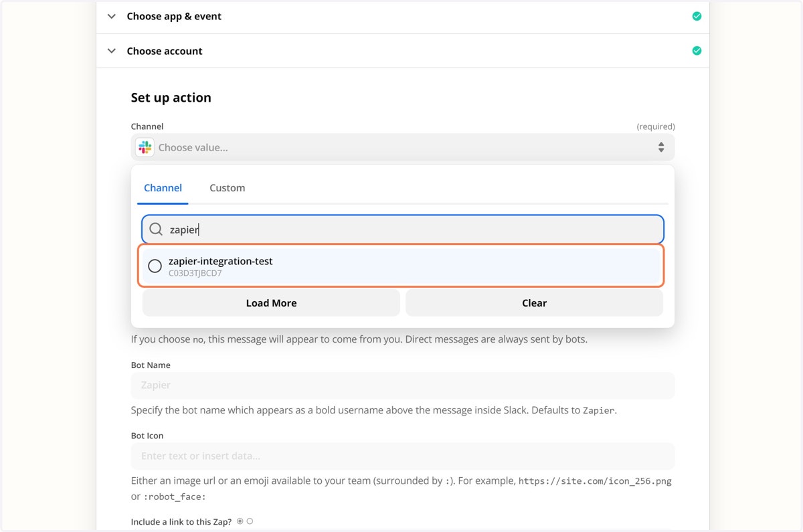
Task: Click the Choose app & event heading
Action: click(x=174, y=16)
